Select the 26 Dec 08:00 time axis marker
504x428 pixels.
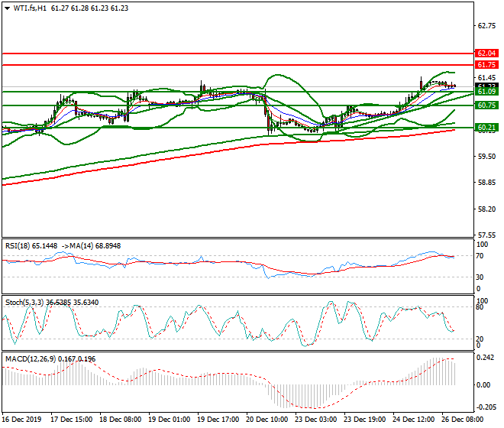point(462,420)
